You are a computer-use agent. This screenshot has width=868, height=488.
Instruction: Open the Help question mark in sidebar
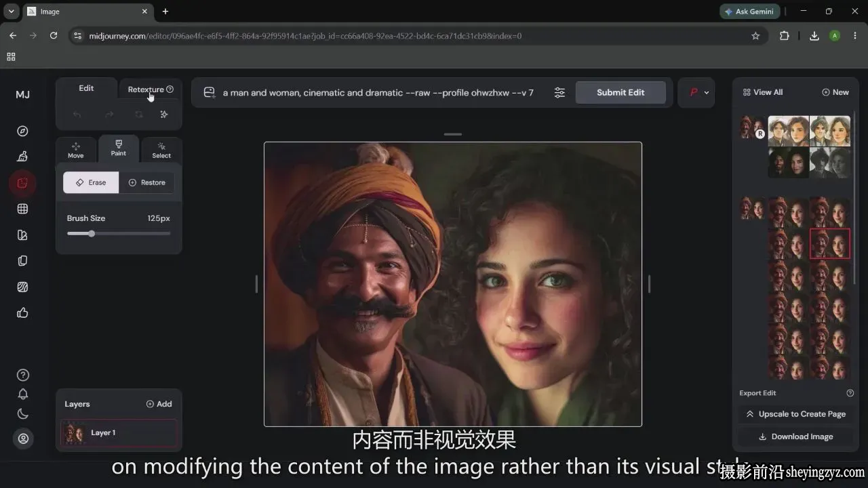(23, 375)
